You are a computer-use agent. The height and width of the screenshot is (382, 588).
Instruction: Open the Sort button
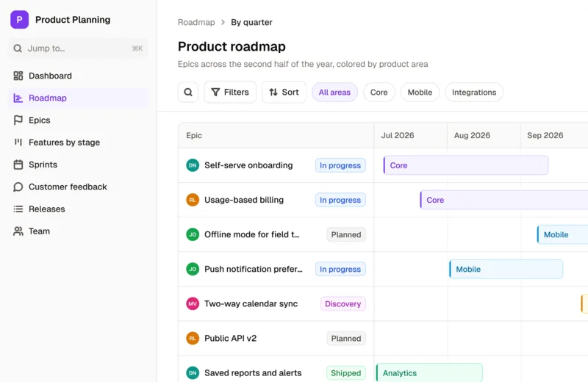tap(284, 93)
